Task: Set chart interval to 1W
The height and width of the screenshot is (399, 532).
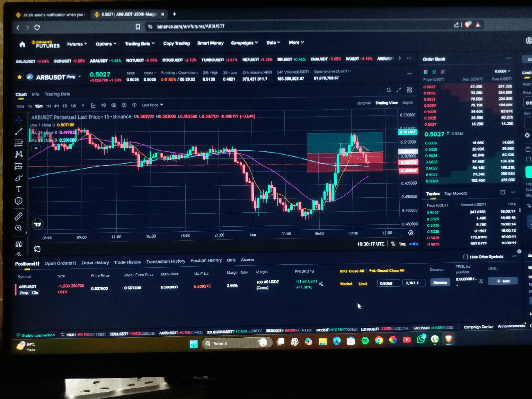Action: point(73,106)
